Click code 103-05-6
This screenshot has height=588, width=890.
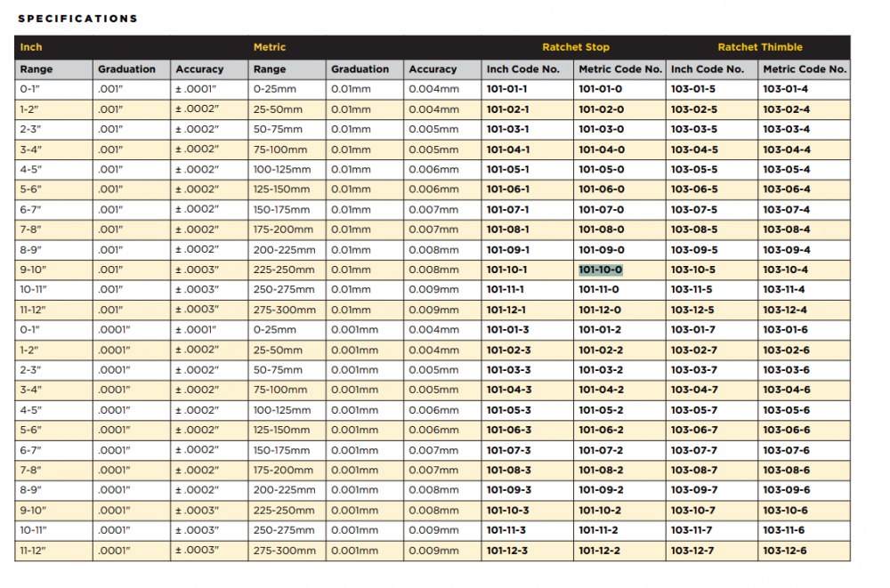point(787,410)
